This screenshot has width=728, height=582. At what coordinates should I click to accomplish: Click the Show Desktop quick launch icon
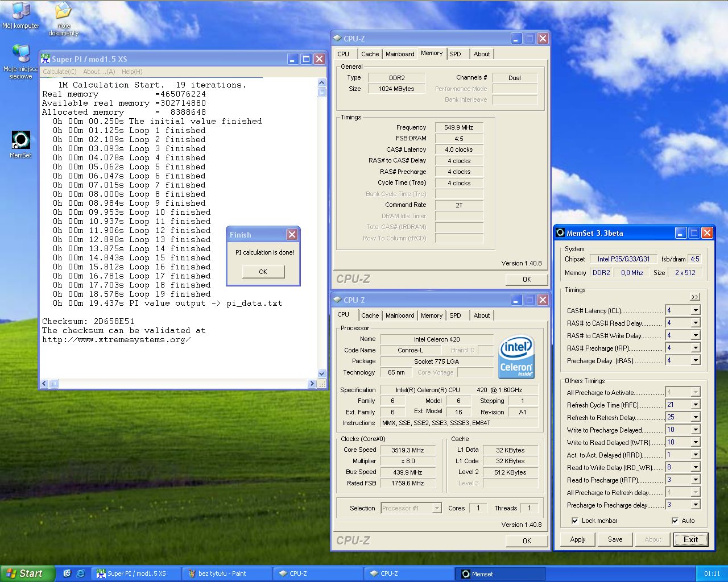point(67,573)
